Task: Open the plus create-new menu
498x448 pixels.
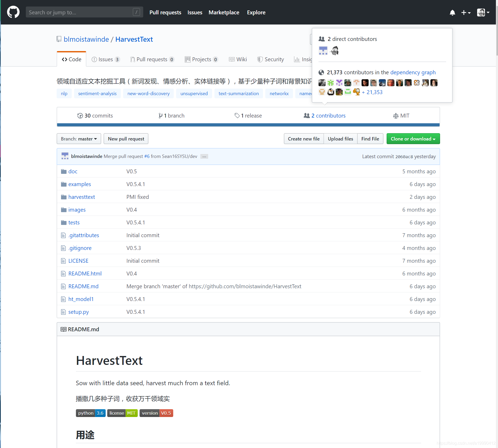Action: tap(466, 13)
